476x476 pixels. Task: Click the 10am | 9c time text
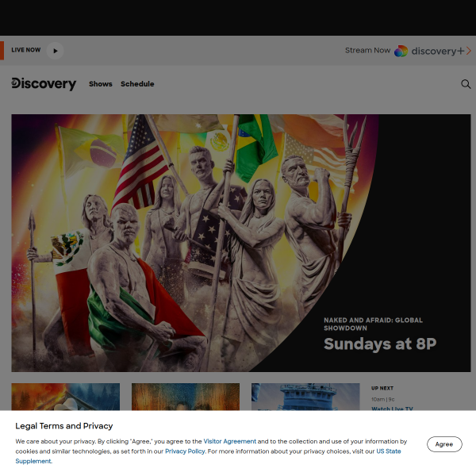point(383,399)
